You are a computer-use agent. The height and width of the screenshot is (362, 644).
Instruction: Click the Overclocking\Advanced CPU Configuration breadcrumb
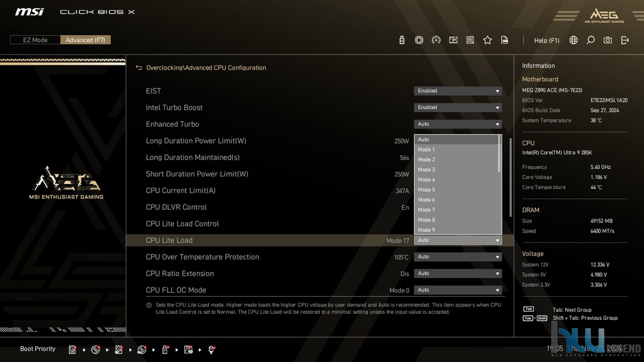pyautogui.click(x=206, y=67)
